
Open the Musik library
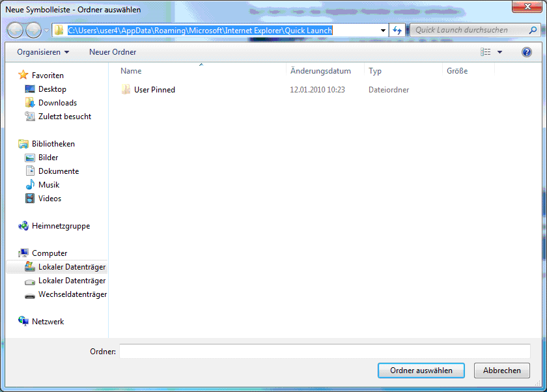click(48, 185)
